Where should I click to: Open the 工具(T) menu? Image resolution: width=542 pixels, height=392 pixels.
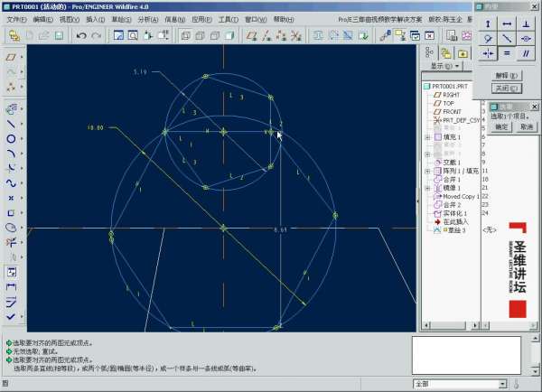pyautogui.click(x=229, y=19)
